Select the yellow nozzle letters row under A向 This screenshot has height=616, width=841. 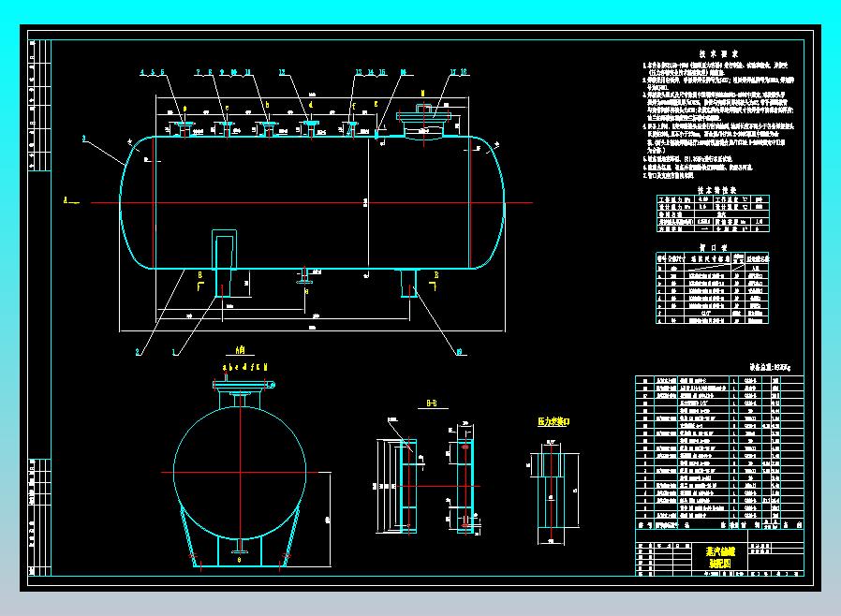pos(245,367)
